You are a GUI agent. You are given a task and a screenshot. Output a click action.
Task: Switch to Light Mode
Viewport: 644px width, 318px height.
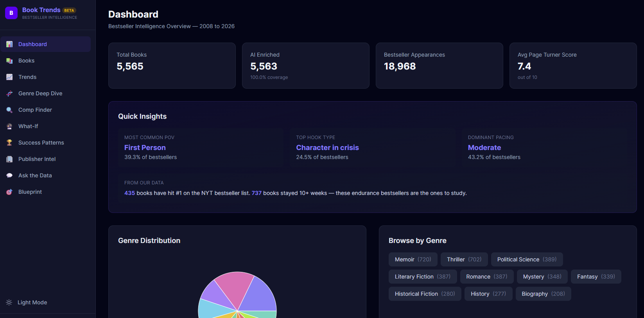[x=27, y=302]
